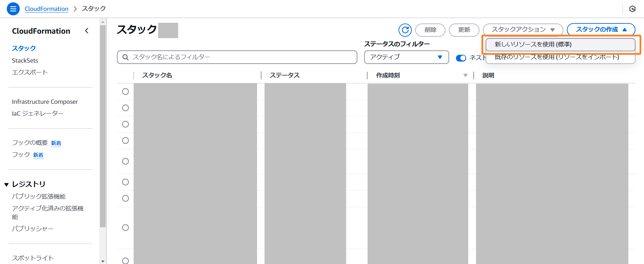Collapse the レジストリ section triangle

(6, 184)
